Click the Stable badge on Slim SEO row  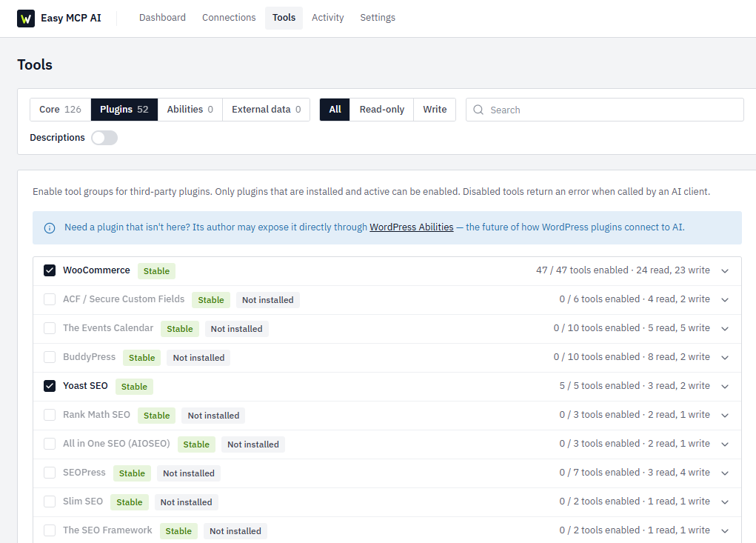130,502
